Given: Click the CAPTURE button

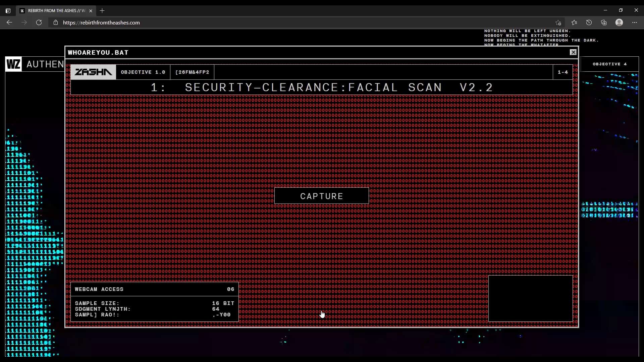Looking at the screenshot, I should (321, 196).
